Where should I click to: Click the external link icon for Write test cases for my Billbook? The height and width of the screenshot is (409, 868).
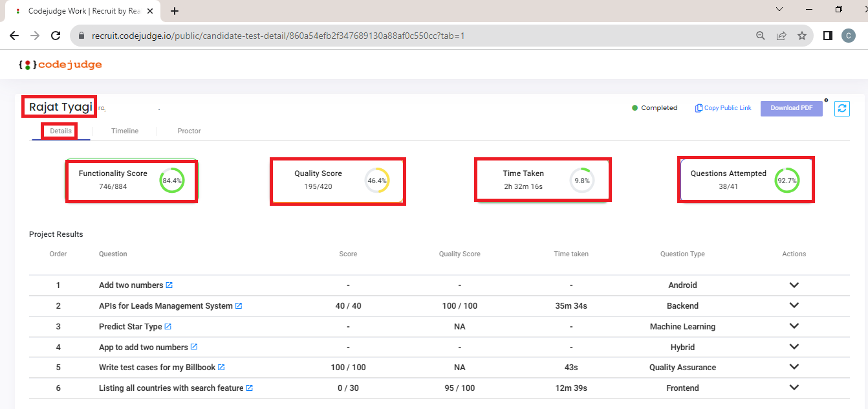(221, 367)
